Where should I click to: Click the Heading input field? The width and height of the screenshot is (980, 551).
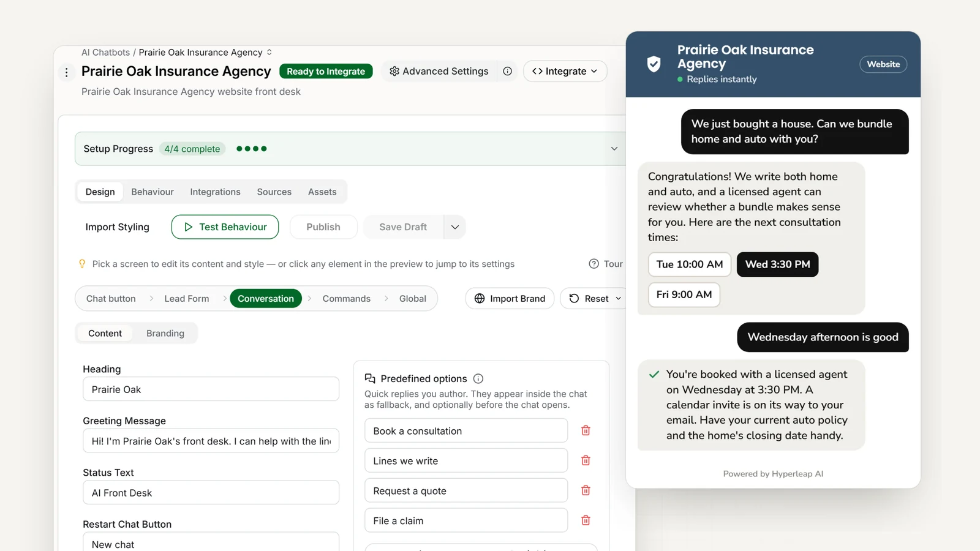pos(211,389)
